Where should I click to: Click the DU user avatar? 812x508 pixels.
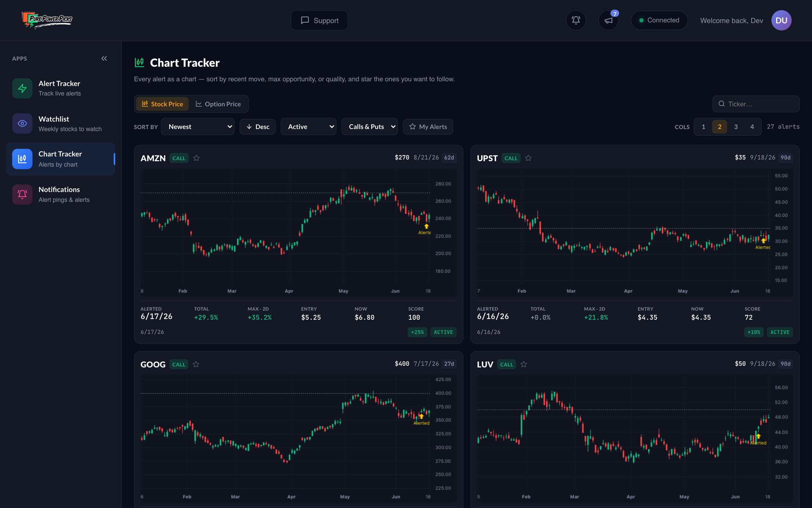pyautogui.click(x=781, y=20)
